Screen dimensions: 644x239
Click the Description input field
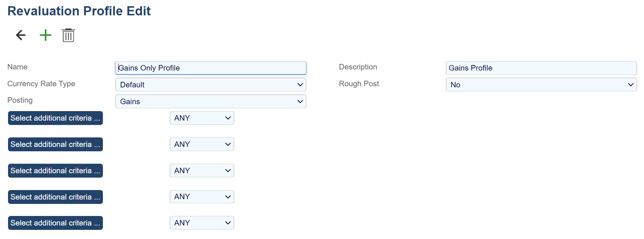coord(541,68)
